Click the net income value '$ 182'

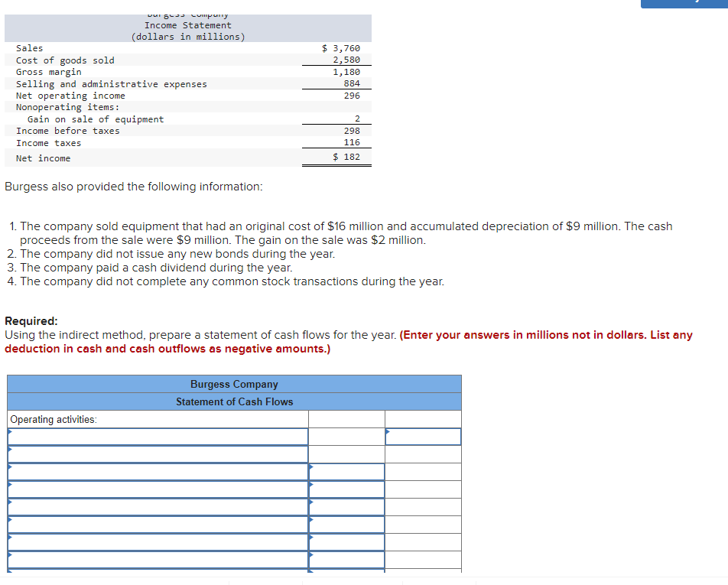tap(346, 157)
